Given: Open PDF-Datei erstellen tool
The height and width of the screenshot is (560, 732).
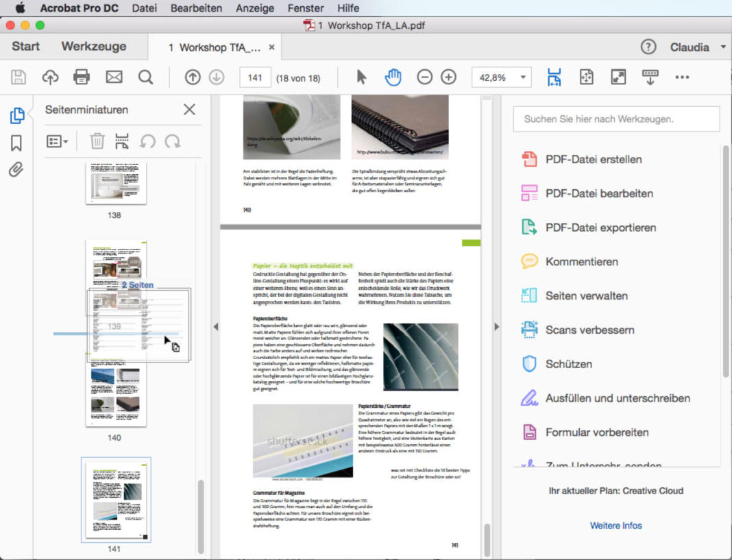Looking at the screenshot, I should [x=581, y=159].
